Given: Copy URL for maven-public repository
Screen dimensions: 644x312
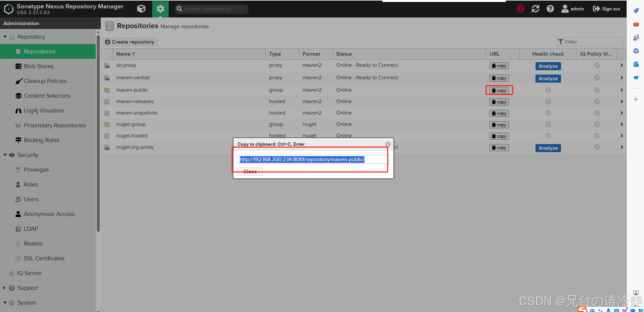Looking at the screenshot, I should 499,91.
